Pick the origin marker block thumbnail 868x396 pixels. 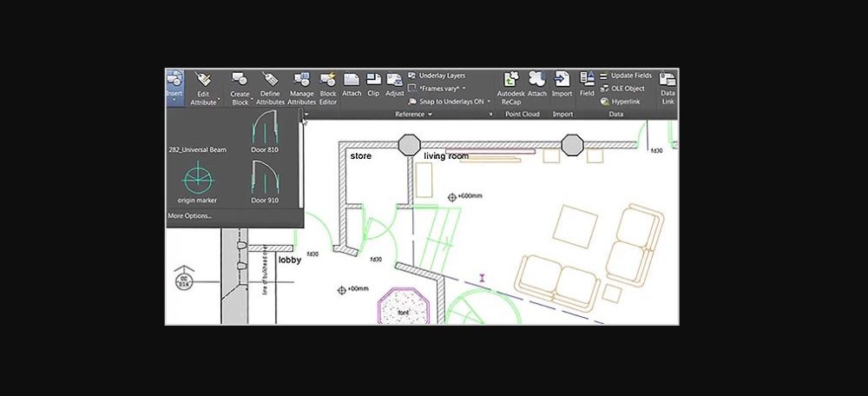pos(197,181)
